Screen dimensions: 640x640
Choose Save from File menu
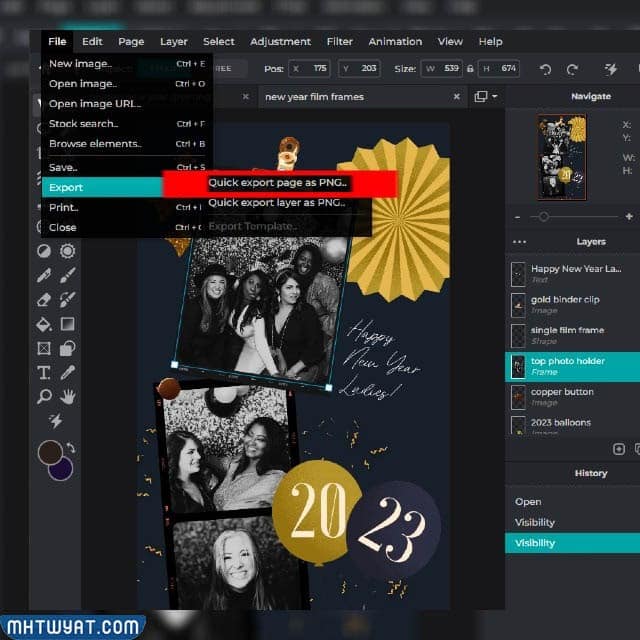(x=127, y=167)
